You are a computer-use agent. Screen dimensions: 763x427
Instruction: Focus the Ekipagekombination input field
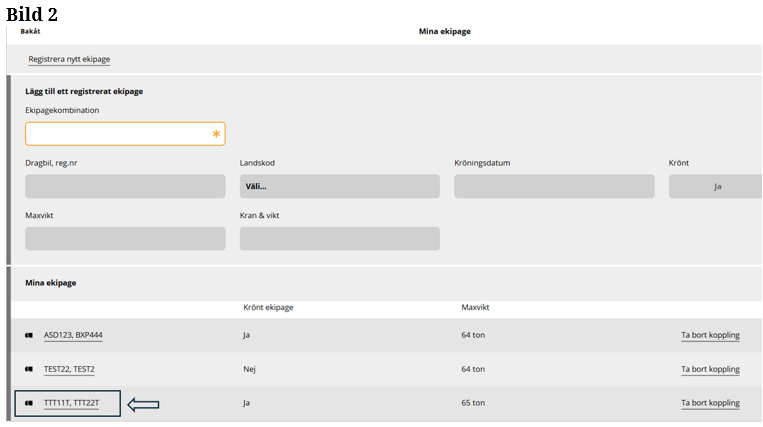pyautogui.click(x=118, y=134)
